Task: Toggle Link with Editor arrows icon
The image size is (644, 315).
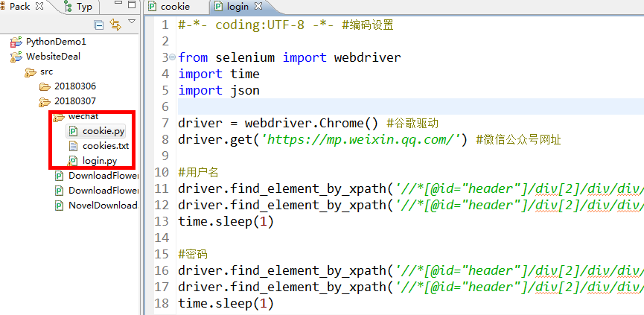Action: pos(115,25)
